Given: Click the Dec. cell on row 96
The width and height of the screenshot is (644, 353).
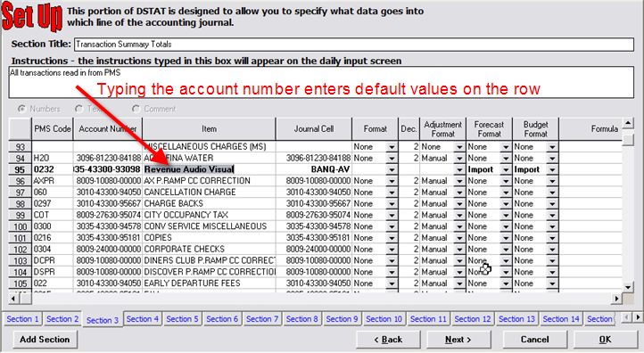Looking at the screenshot, I should (409, 181).
